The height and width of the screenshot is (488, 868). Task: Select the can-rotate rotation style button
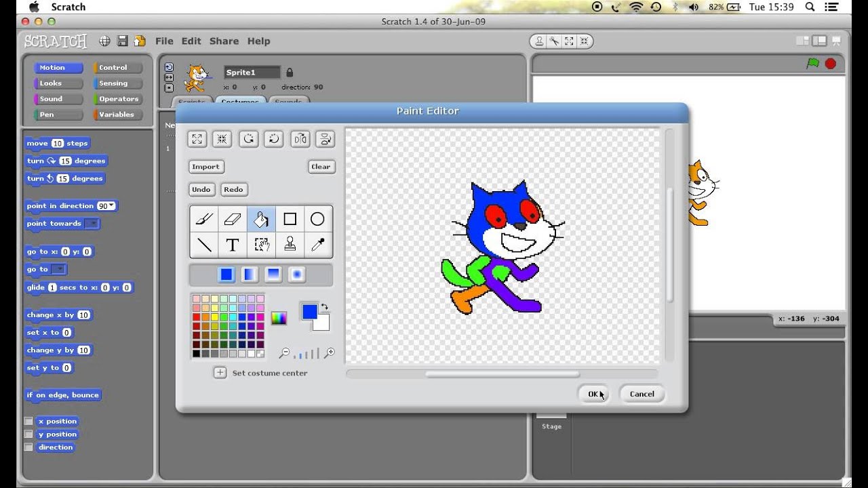(x=169, y=67)
